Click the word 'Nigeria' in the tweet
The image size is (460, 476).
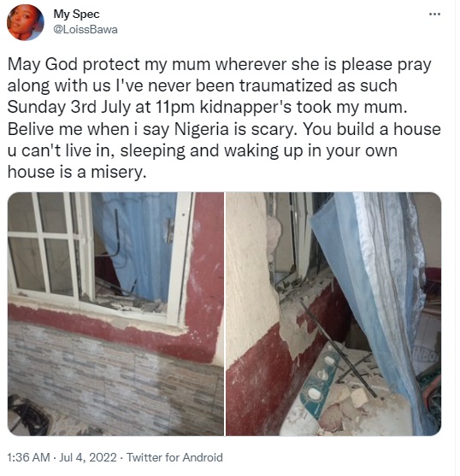[201, 129]
